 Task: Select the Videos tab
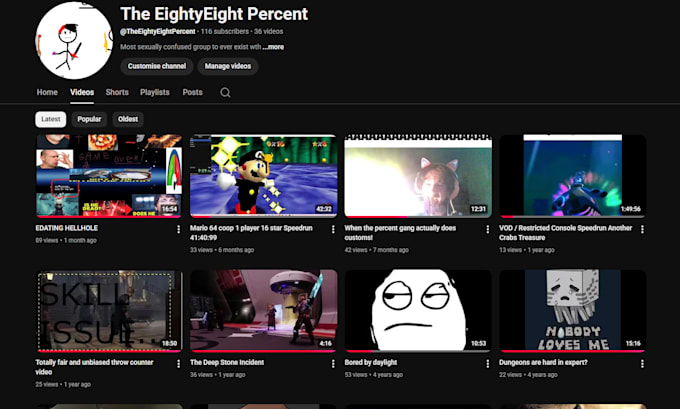coord(82,92)
